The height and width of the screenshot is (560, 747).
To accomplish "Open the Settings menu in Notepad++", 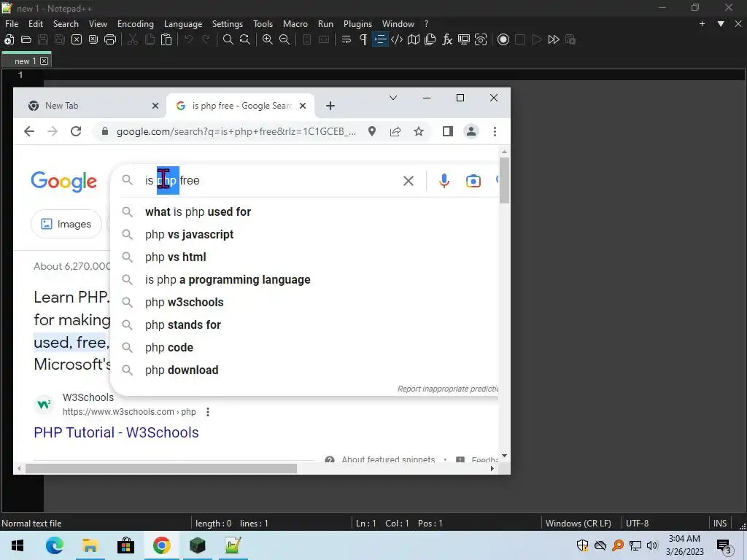I will pyautogui.click(x=228, y=24).
